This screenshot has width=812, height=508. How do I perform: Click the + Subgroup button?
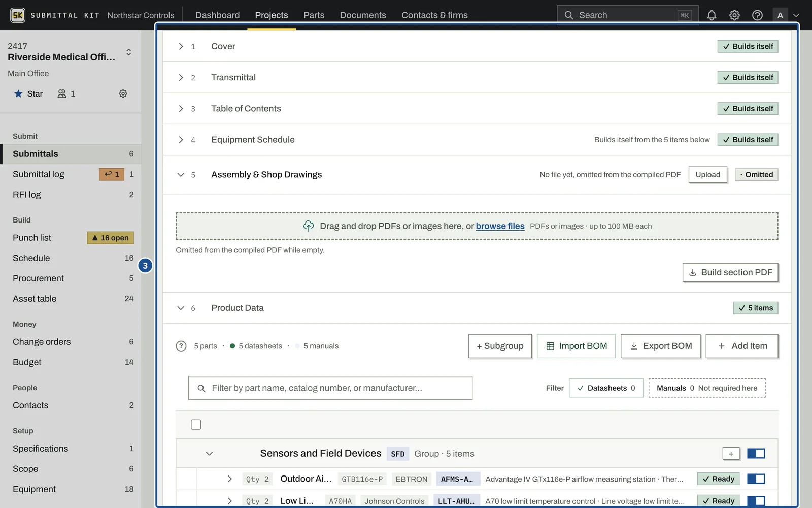[500, 346]
